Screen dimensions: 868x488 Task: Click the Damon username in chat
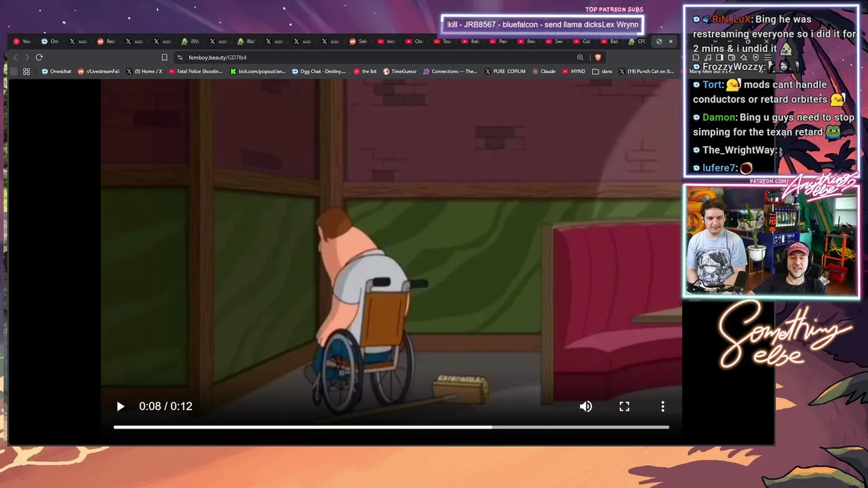tap(719, 117)
